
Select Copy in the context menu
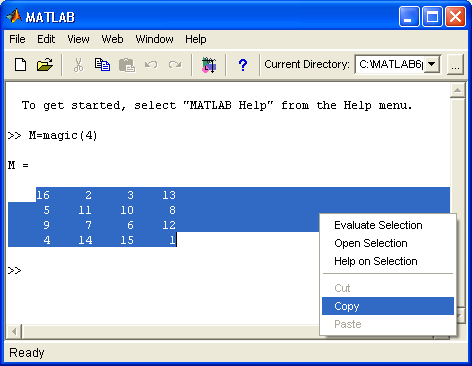click(388, 306)
